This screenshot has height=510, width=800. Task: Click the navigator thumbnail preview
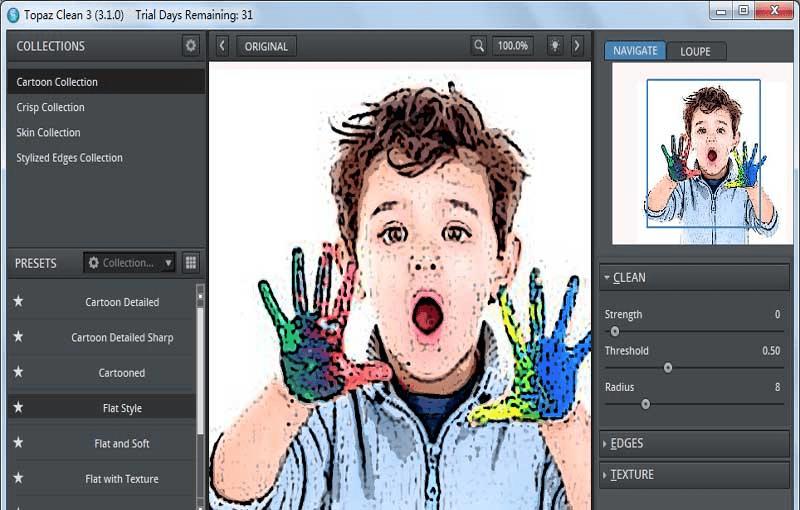[x=703, y=154]
